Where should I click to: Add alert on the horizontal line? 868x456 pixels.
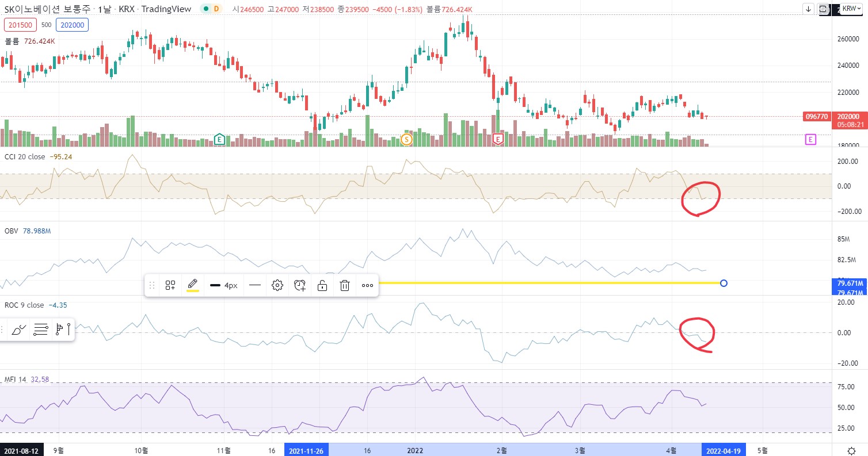point(300,285)
